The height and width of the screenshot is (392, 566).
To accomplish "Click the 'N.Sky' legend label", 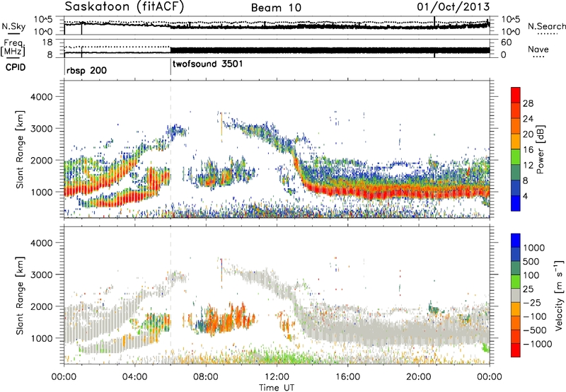I will pyautogui.click(x=13, y=26).
